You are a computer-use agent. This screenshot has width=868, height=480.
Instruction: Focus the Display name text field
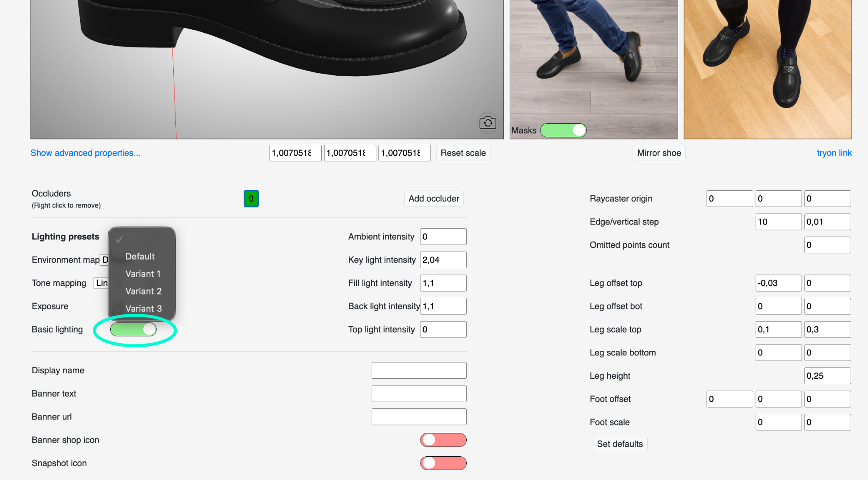point(419,370)
